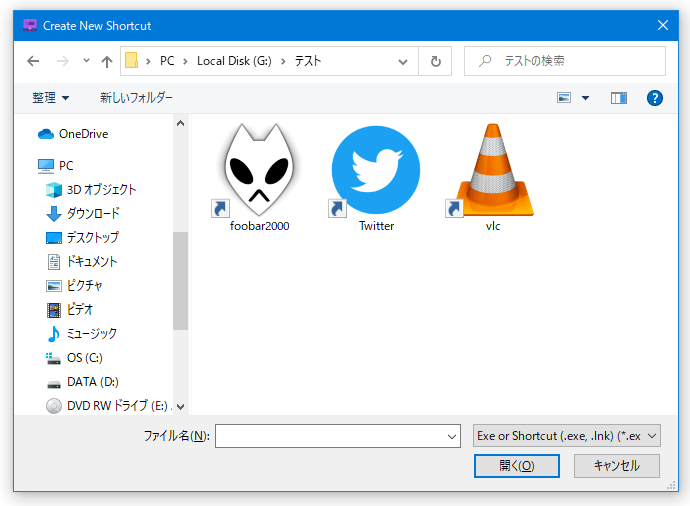This screenshot has width=690, height=506.
Task: Click PC in the address breadcrumb
Action: point(167,61)
